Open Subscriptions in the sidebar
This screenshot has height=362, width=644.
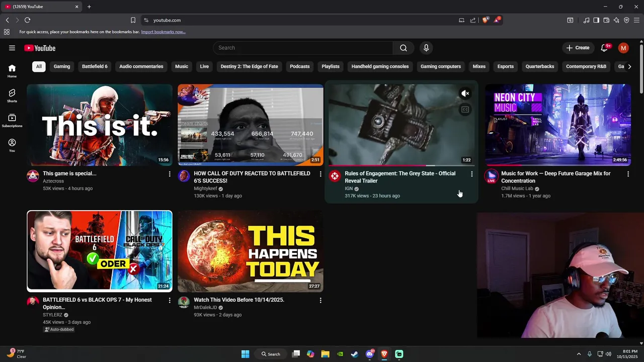coord(12,121)
